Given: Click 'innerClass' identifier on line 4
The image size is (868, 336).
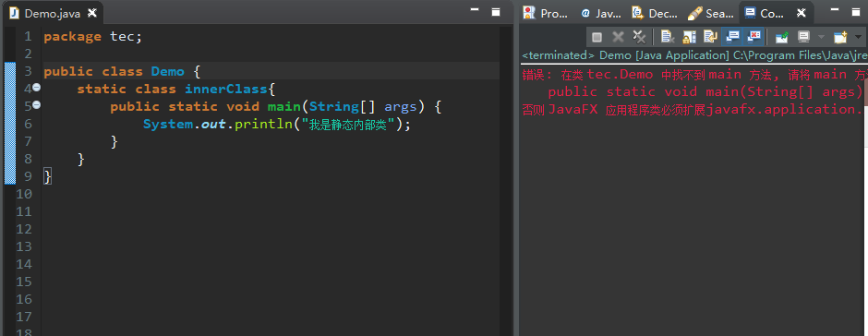Looking at the screenshot, I should click(226, 90).
